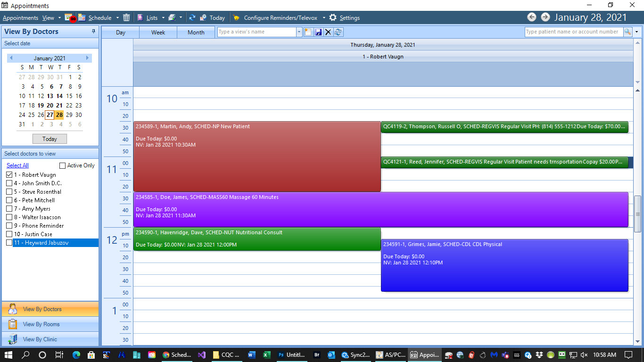Open the patient search options dropdown
The height and width of the screenshot is (362, 644).
click(637, 32)
